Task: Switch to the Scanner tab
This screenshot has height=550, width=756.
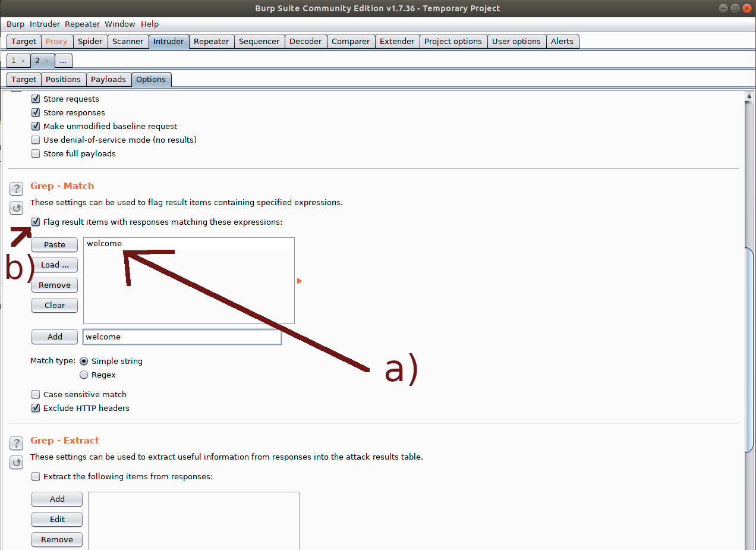Action: [128, 41]
